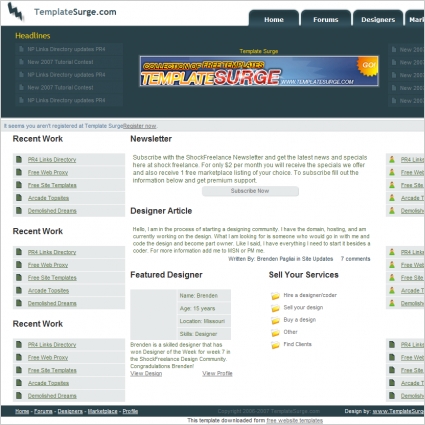This screenshot has width=425, height=425.
Task: Click the Home link in the footer
Action: pyautogui.click(x=22, y=411)
